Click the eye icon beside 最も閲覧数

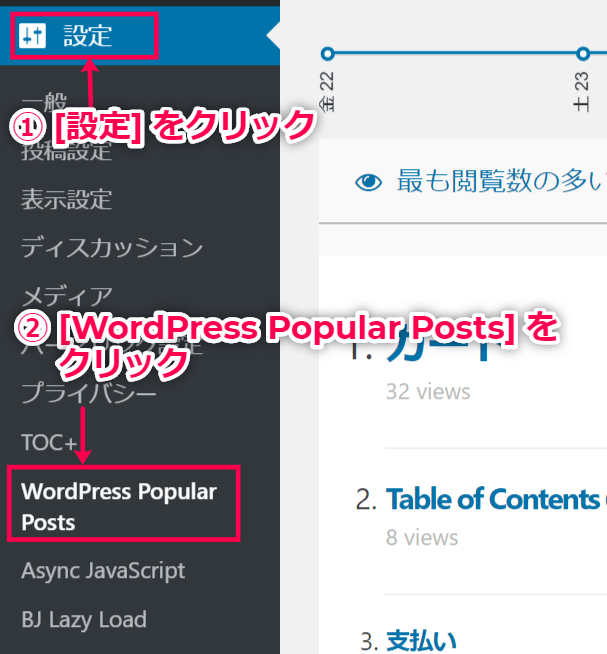click(368, 182)
